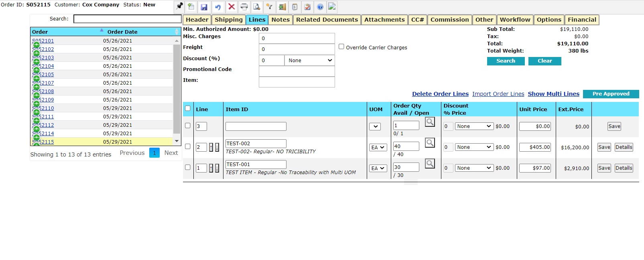Check the select-all lines header checkbox
Image resolution: width=644 pixels, height=260 pixels.
pyautogui.click(x=188, y=108)
